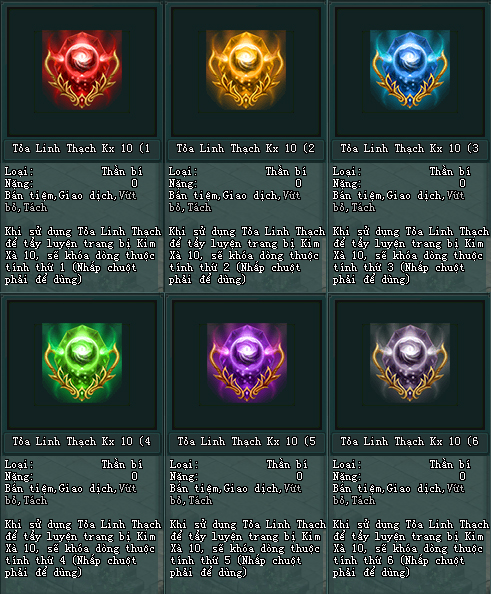Click description mentioning thuộc tính thứ 4
The height and width of the screenshot is (594, 491).
[83, 548]
